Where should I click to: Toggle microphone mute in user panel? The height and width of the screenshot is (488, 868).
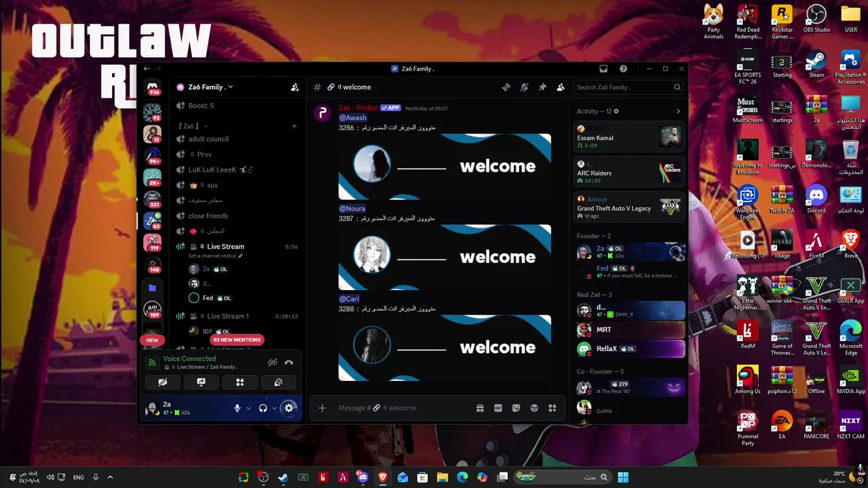[237, 408]
